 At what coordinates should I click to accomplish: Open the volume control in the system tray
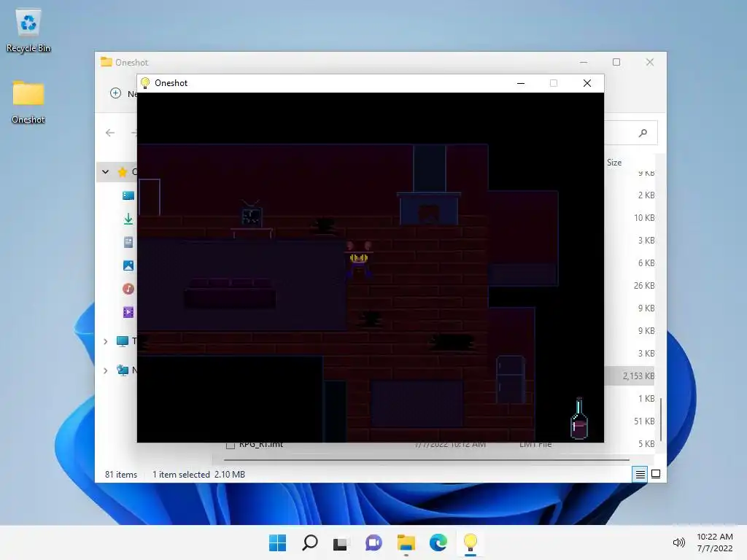coord(678,542)
